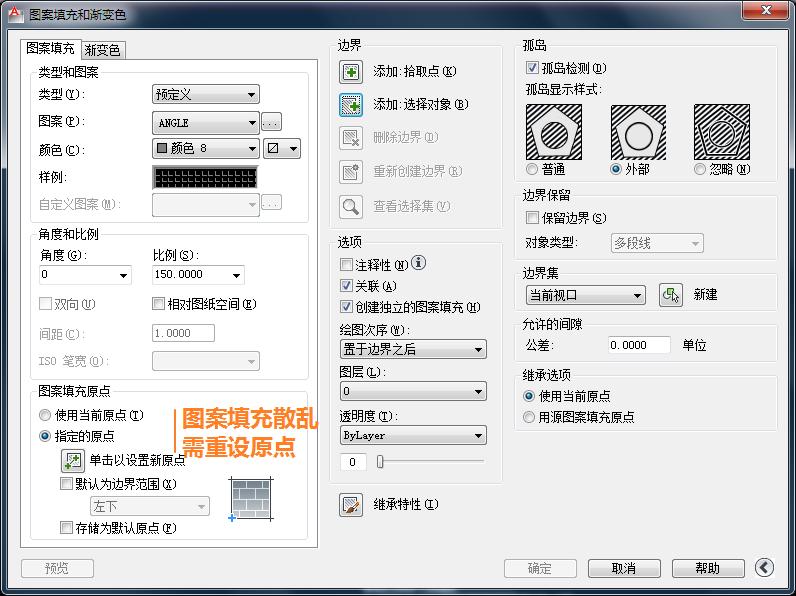Check 默认为边界范围 checkbox
The width and height of the screenshot is (796, 596).
coord(66,483)
